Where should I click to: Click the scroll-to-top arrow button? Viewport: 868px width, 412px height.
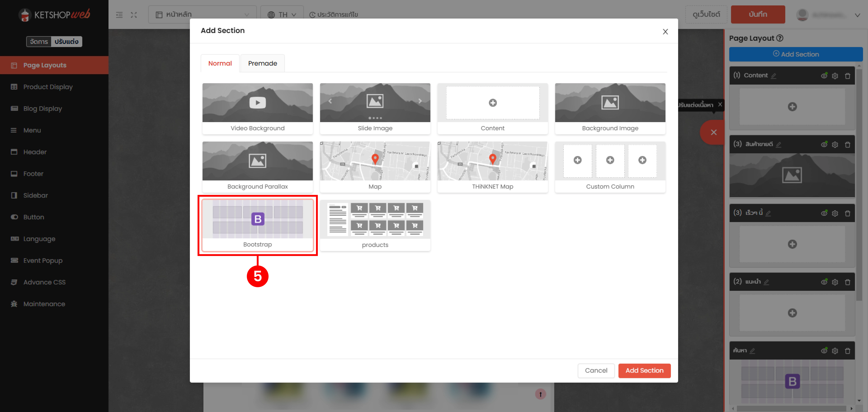pos(540,394)
